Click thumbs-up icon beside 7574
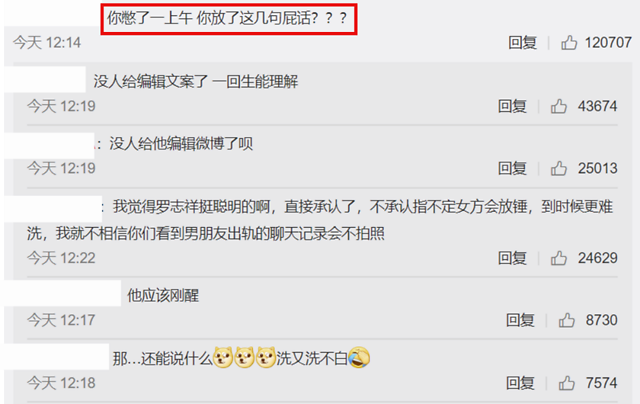Image resolution: width=640 pixels, height=404 pixels. [x=567, y=383]
